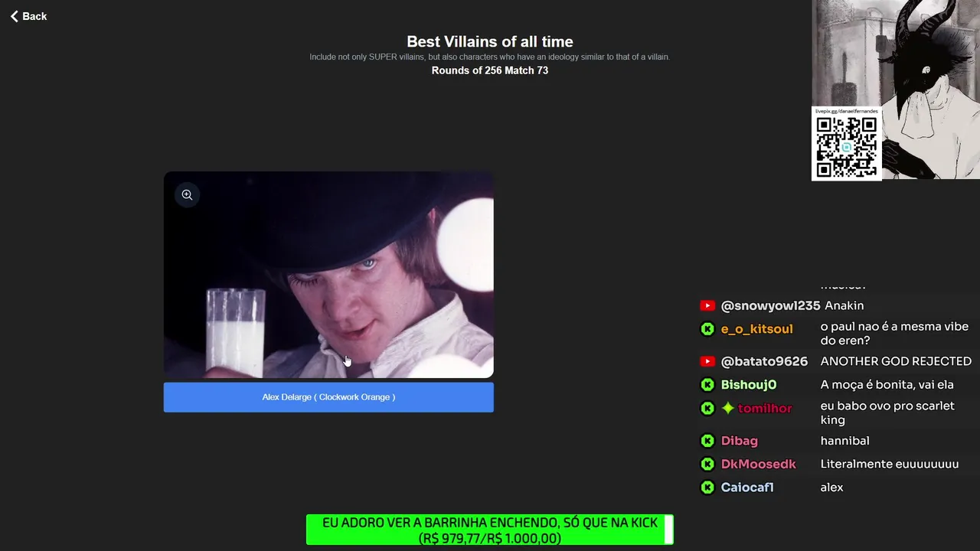Go back using the Back button
The height and width of the screenshot is (551, 980).
click(x=28, y=16)
